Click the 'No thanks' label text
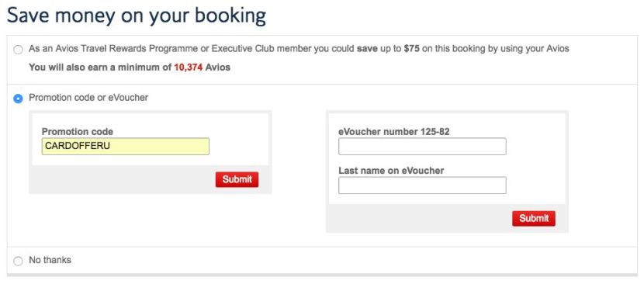The image size is (644, 284). pos(50,260)
